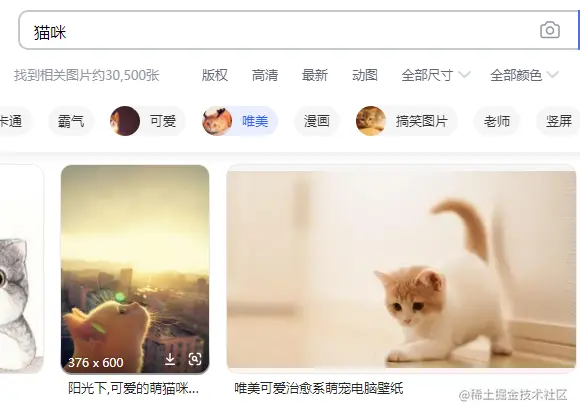Open the orange-white kitten wallpaper thumbnail
This screenshot has width=580, height=414.
click(401, 269)
